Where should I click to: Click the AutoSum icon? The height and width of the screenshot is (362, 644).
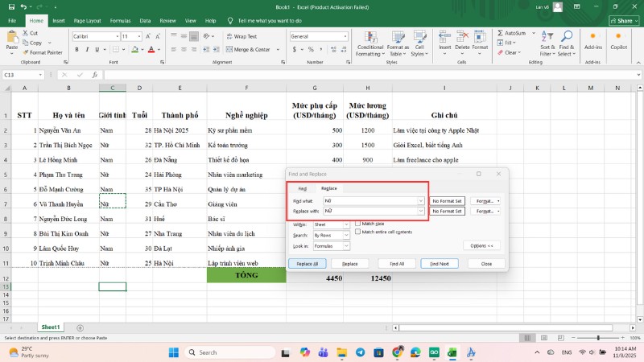pos(500,33)
